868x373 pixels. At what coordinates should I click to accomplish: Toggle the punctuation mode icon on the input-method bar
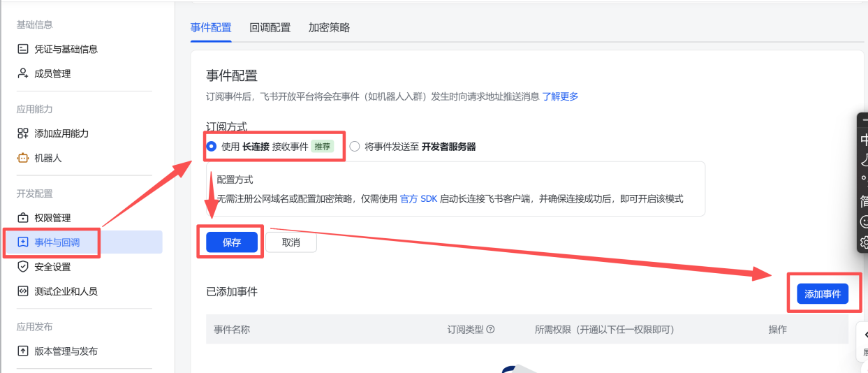click(864, 180)
